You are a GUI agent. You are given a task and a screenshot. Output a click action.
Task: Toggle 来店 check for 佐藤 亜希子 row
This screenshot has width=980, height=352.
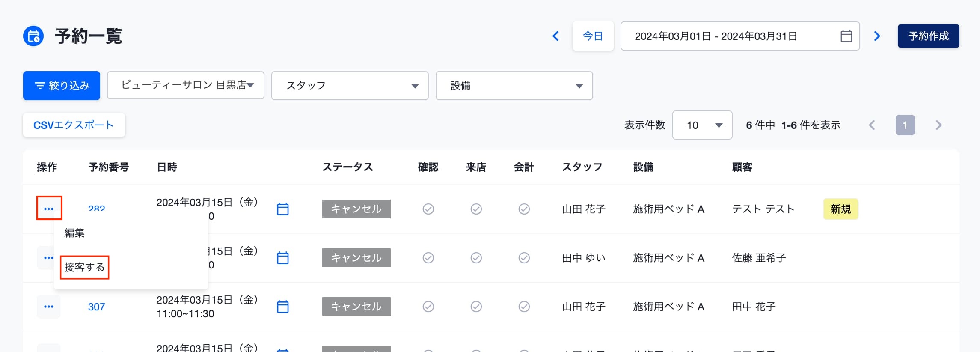click(x=476, y=258)
